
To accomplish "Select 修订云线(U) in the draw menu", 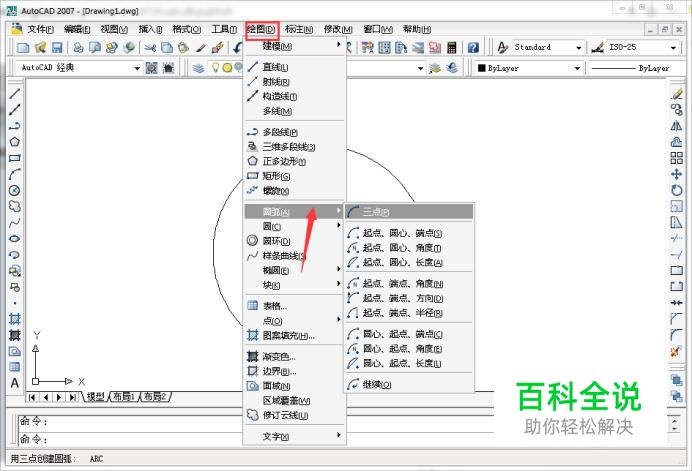I will (x=295, y=415).
